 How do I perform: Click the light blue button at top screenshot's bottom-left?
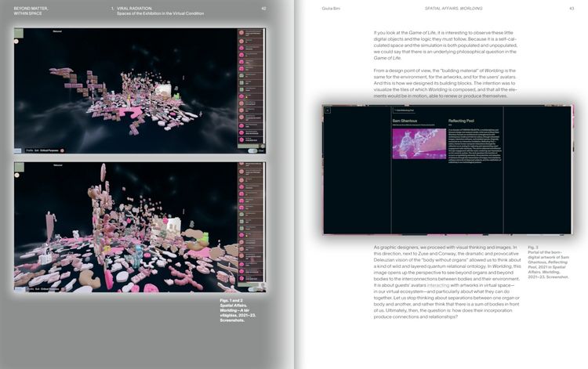pyautogui.click(x=17, y=150)
